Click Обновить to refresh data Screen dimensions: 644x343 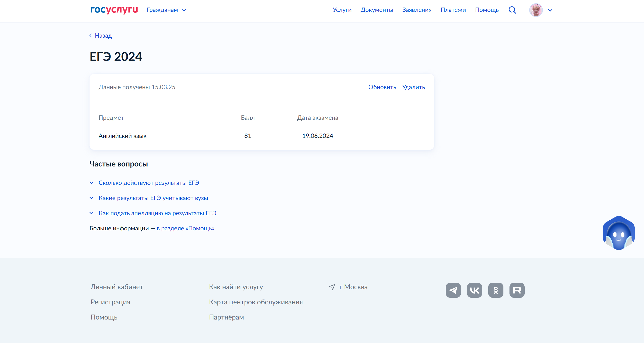(382, 87)
